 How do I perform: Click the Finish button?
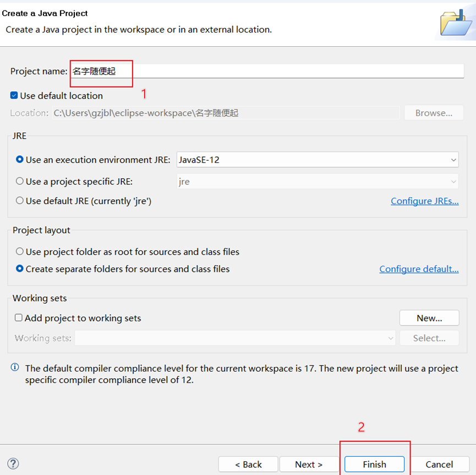coord(374,464)
